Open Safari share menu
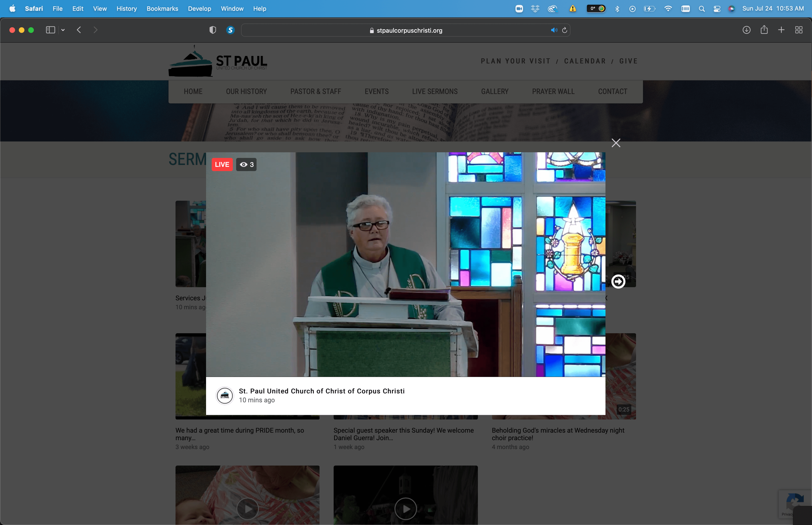 pyautogui.click(x=764, y=30)
